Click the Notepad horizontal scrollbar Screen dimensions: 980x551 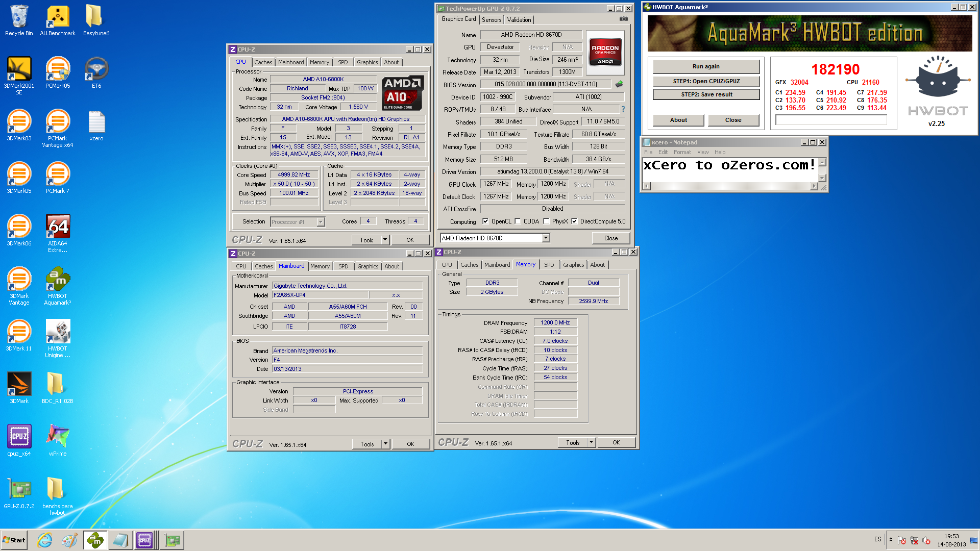(x=730, y=186)
